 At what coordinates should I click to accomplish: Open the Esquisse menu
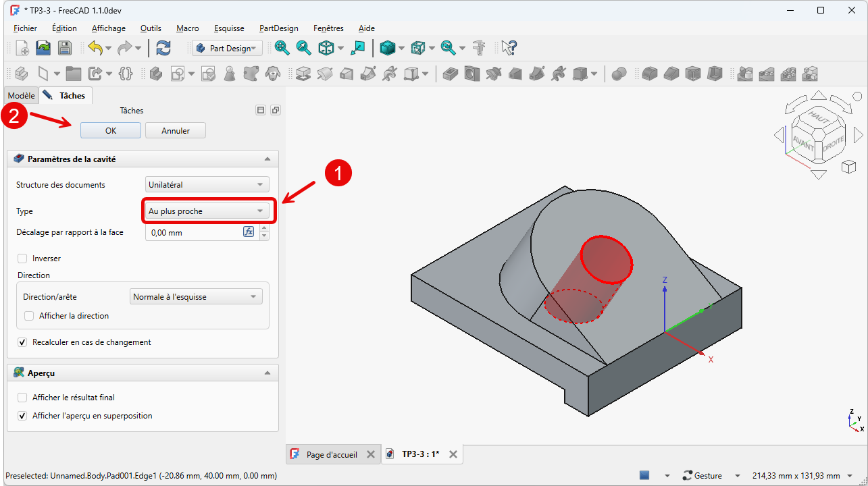[x=229, y=28]
